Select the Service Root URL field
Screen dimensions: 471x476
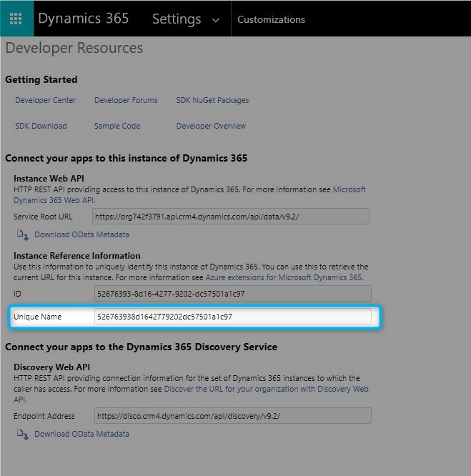[x=231, y=217]
